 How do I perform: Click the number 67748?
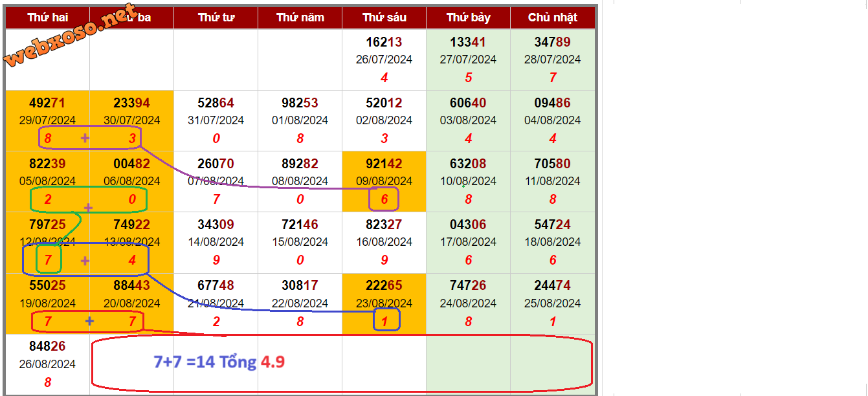[216, 285]
